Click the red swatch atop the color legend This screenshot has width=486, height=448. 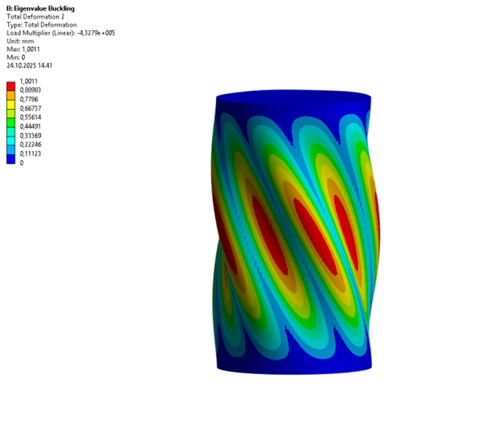pyautogui.click(x=11, y=86)
